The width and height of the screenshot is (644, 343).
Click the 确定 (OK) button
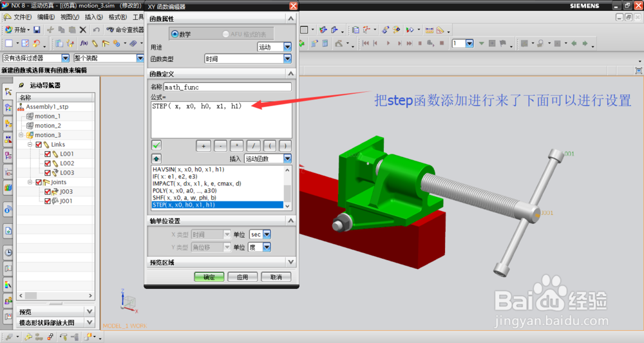209,277
